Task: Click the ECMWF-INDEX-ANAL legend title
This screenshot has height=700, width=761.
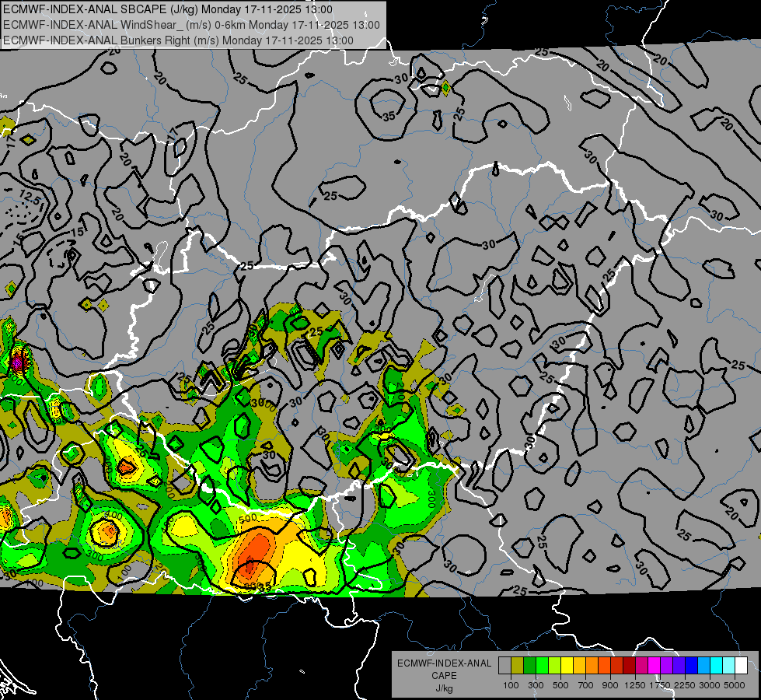Action: point(444,663)
